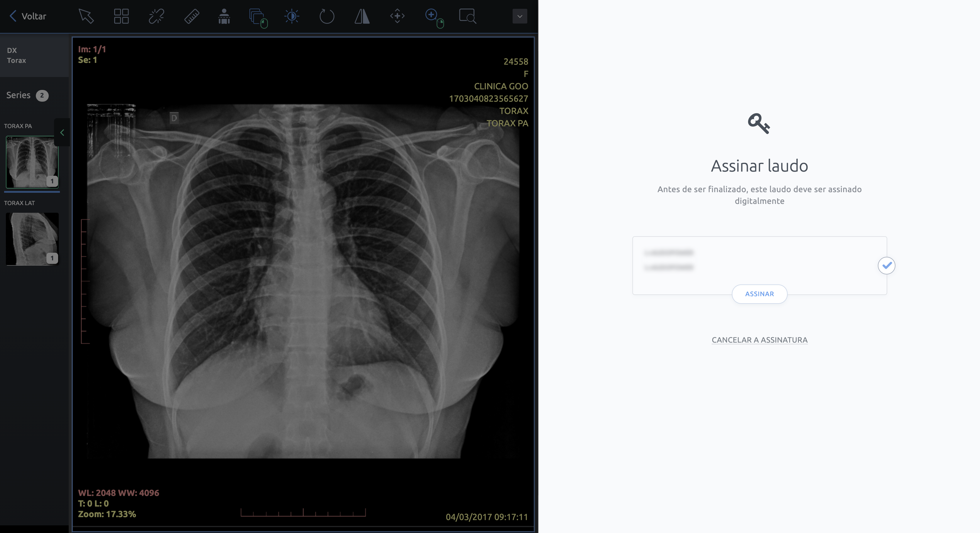
Task: Rotate the image with the rotate tool
Action: 327,16
